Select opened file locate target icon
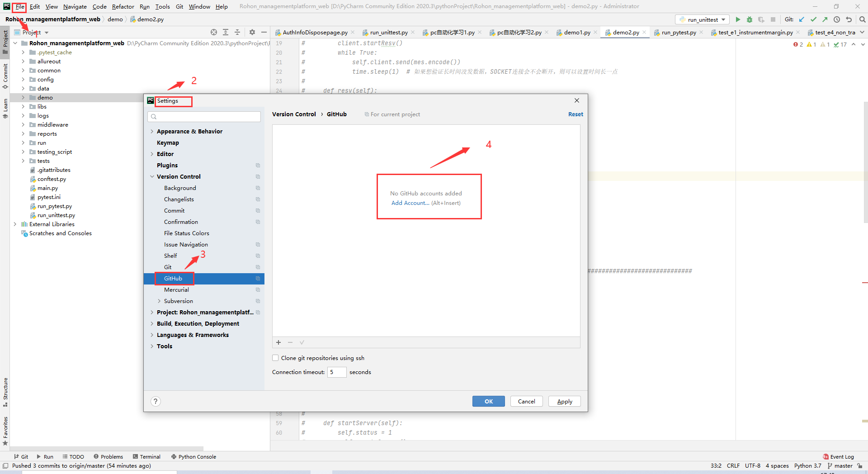Viewport: 868px width, 474px height. [214, 32]
